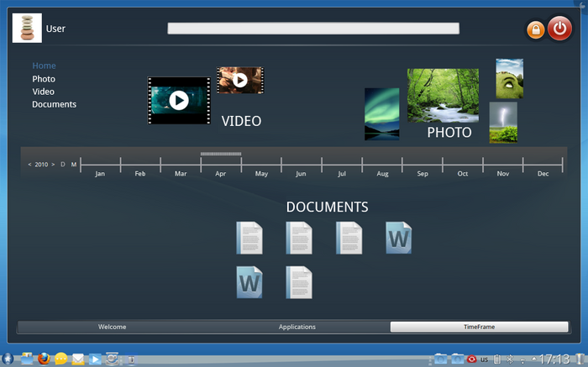Click the VIDEO section heading

(x=241, y=121)
